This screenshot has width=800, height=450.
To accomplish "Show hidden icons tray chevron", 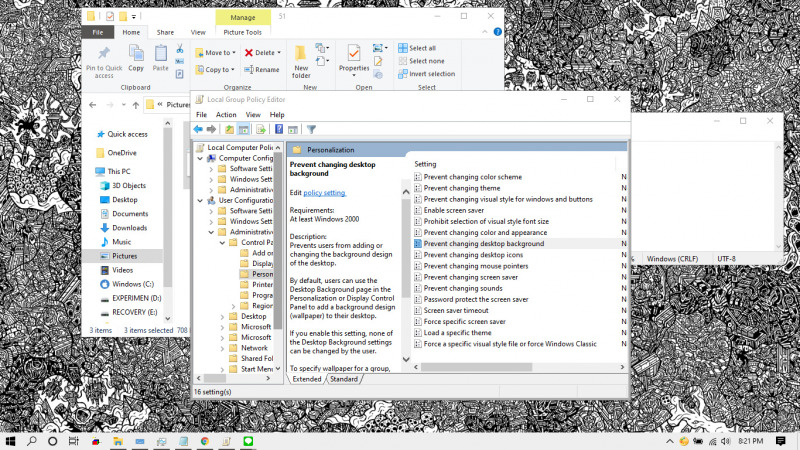I will pyautogui.click(x=669, y=441).
